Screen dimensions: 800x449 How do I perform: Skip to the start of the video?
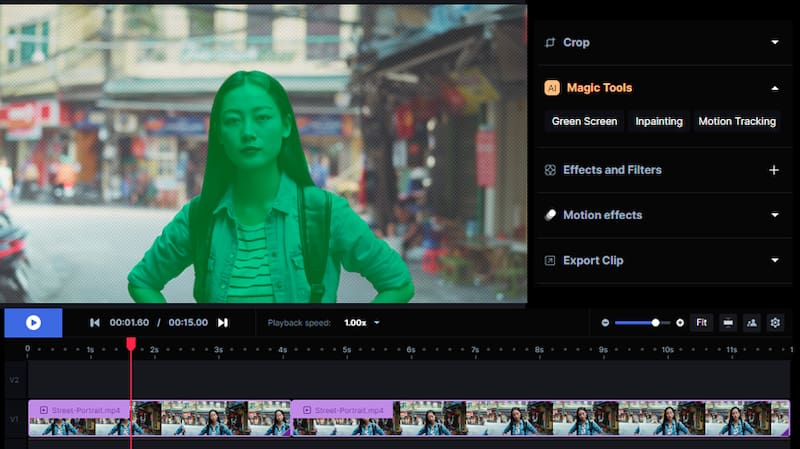coord(95,323)
